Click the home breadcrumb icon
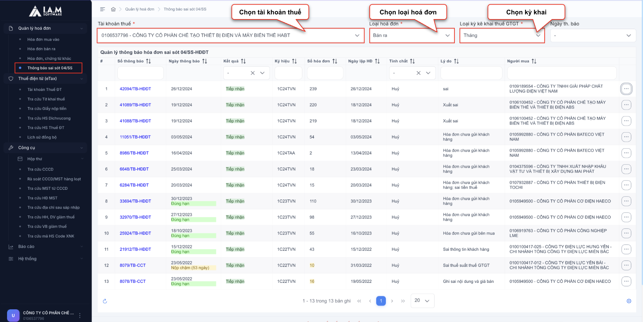This screenshot has width=644, height=322. click(x=113, y=9)
